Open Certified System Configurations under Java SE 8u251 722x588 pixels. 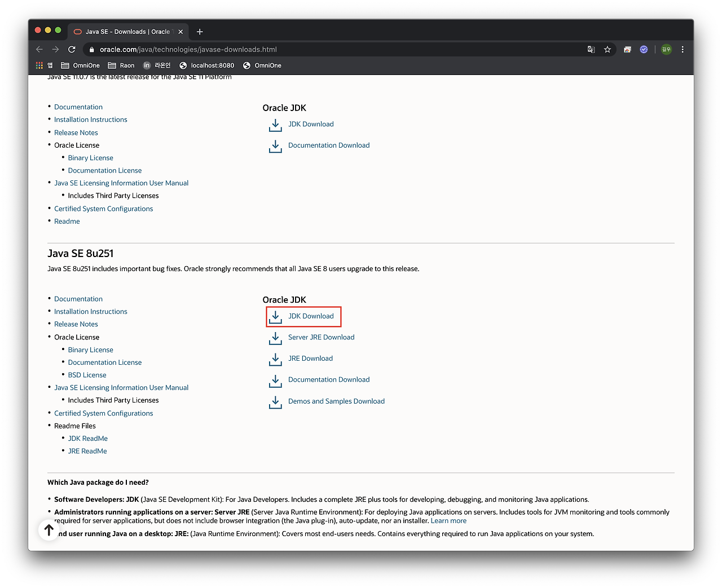[104, 413]
